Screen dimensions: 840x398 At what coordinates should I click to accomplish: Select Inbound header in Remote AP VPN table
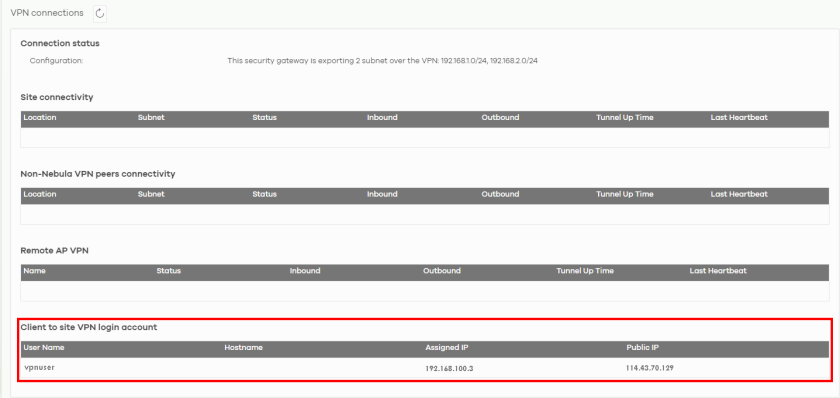click(305, 271)
